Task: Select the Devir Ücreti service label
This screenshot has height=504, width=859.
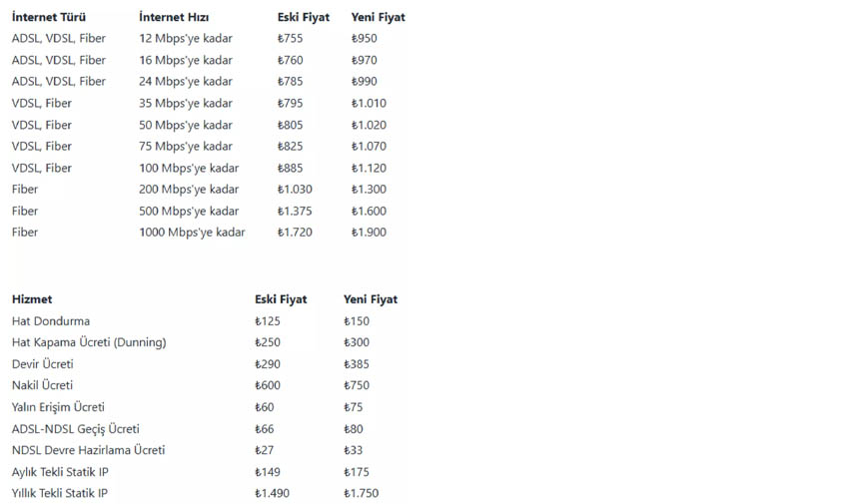Action: [42, 364]
